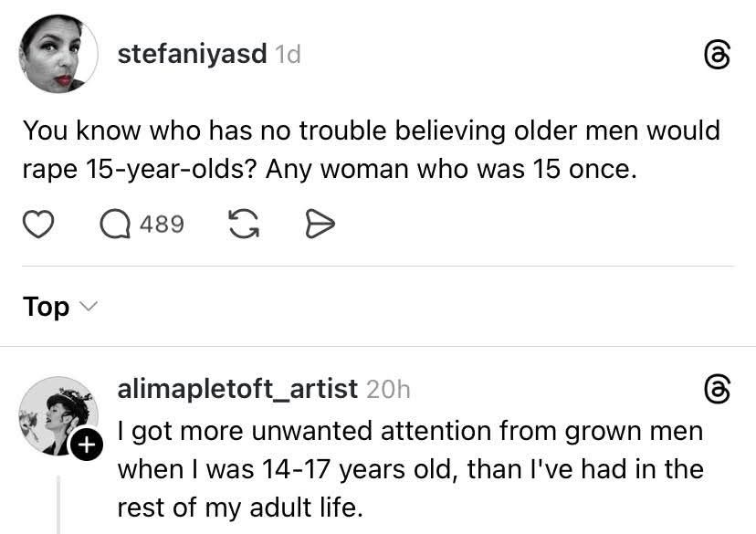Select the Top label above the replies
The width and height of the screenshot is (756, 534).
click(x=47, y=307)
